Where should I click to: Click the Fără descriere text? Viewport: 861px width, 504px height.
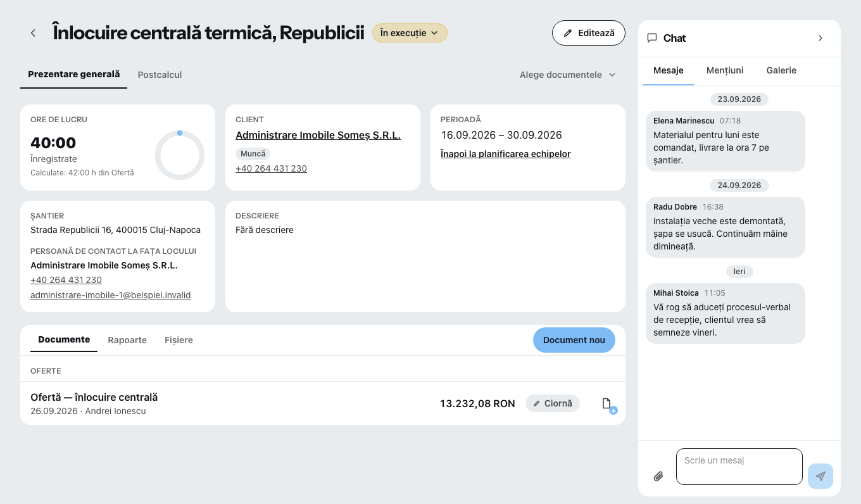click(265, 230)
